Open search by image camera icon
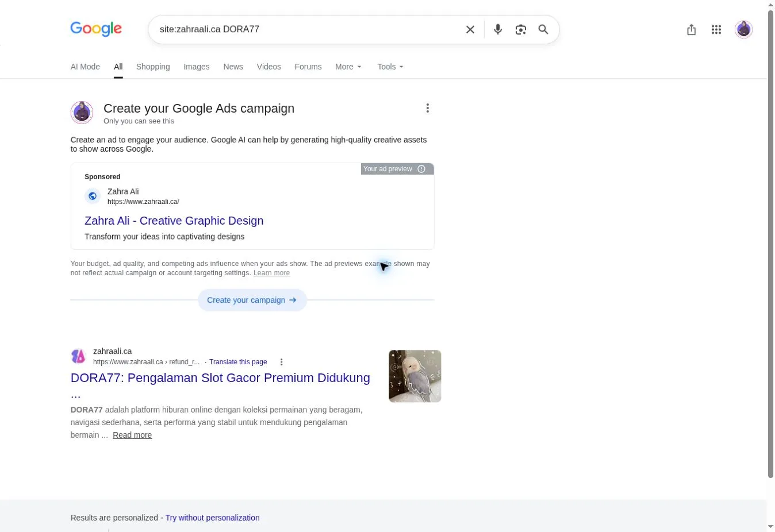Screen dimensions: 775x532 tap(521, 29)
